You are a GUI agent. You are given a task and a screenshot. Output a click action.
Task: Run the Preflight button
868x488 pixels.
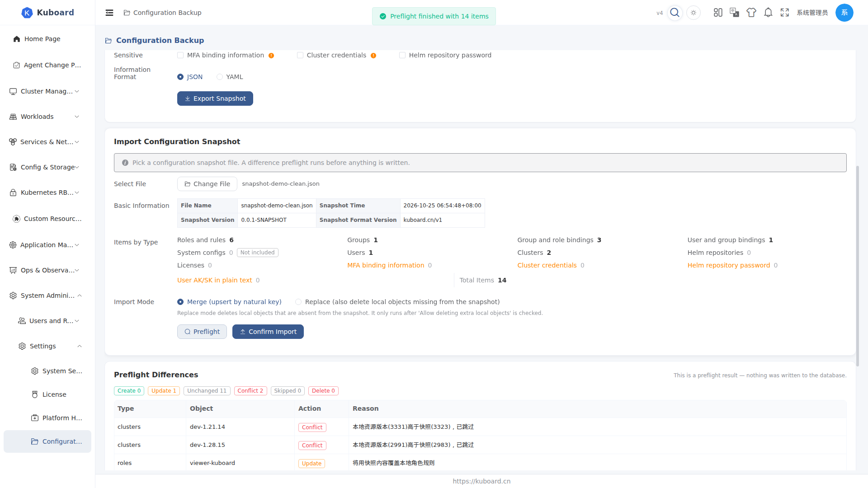[x=202, y=332]
